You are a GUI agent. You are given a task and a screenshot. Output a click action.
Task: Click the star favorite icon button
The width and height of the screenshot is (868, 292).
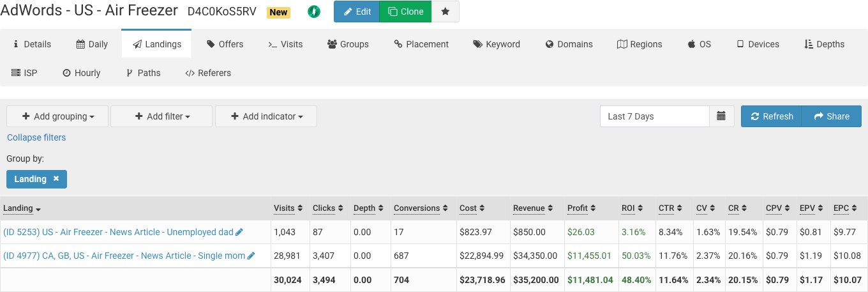445,12
